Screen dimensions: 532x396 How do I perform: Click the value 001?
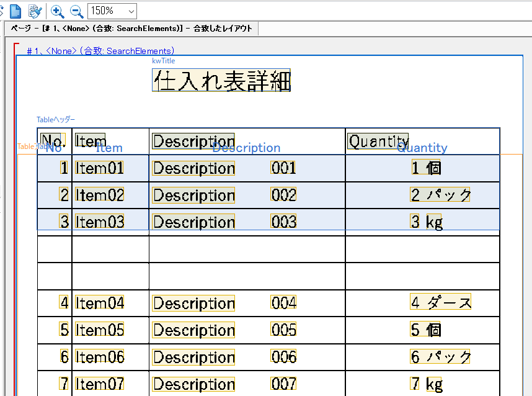pos(283,168)
